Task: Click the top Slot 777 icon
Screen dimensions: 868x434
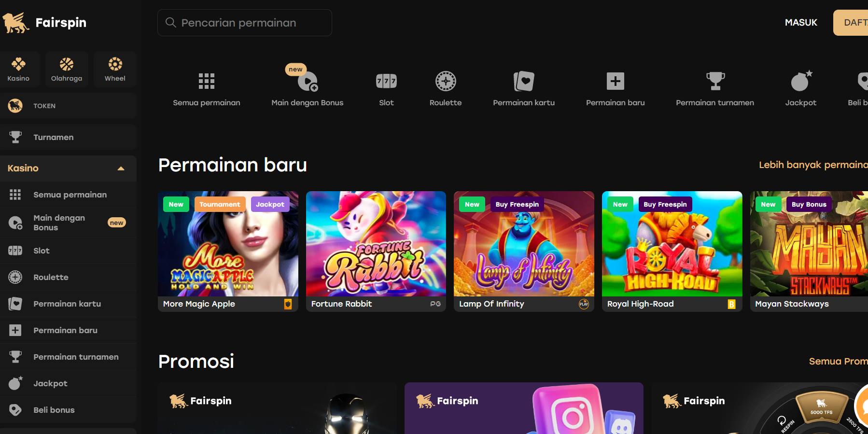Action: (386, 81)
